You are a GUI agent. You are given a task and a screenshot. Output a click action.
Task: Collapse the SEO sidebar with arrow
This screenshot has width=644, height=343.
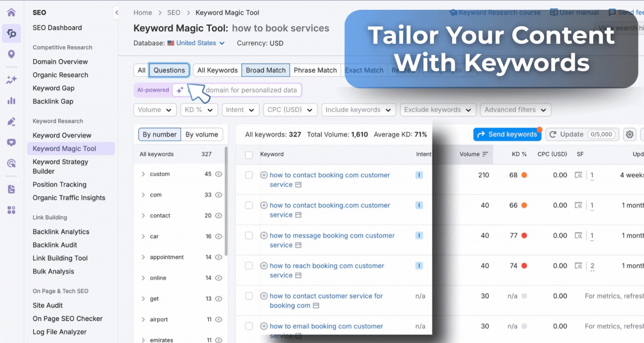[x=116, y=13]
